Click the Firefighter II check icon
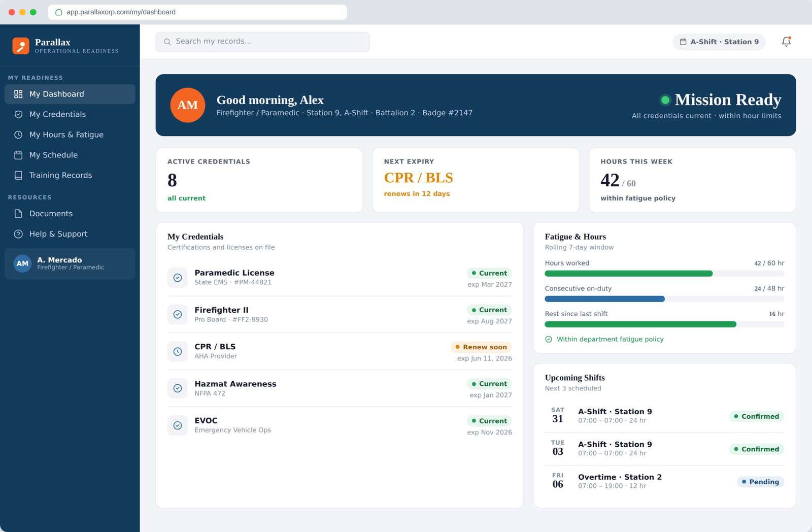The image size is (812, 532). pyautogui.click(x=178, y=314)
